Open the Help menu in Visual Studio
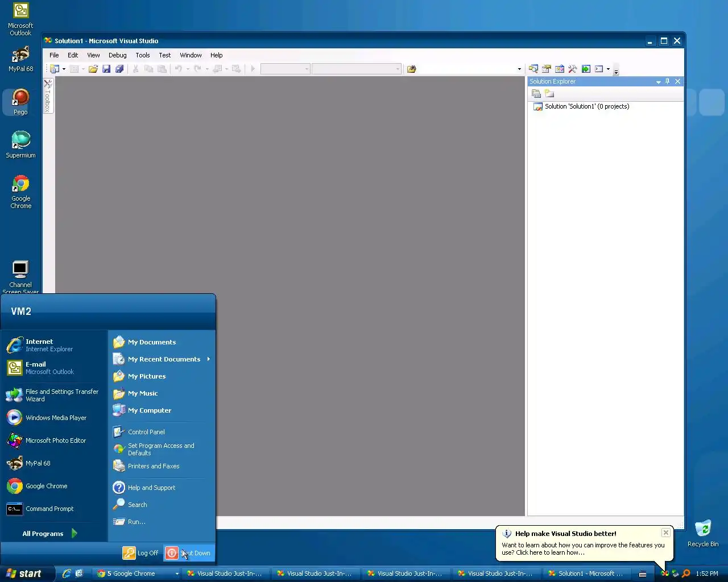 [x=217, y=55]
